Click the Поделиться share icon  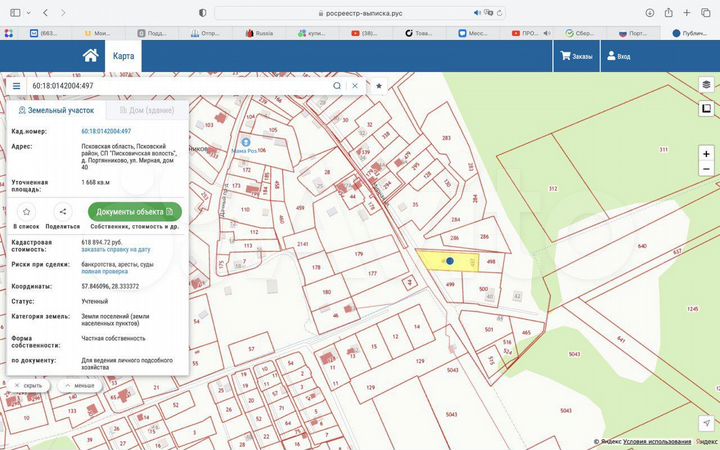coord(62,212)
